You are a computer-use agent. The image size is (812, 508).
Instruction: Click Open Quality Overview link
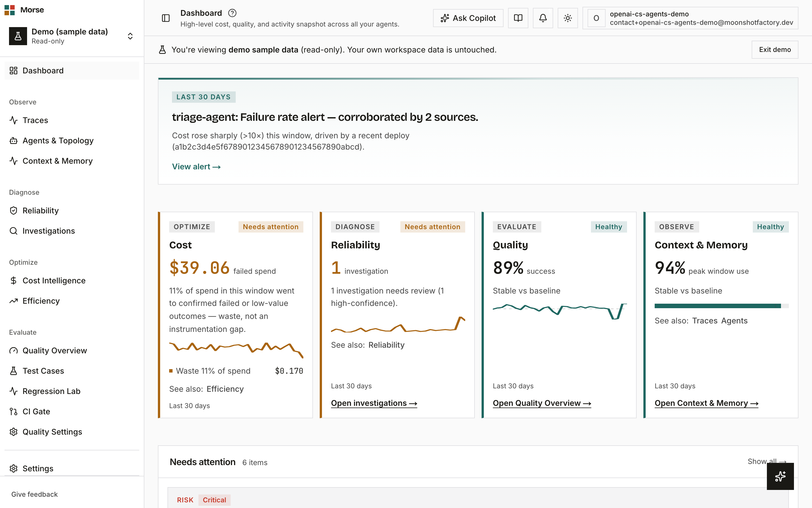pyautogui.click(x=542, y=403)
